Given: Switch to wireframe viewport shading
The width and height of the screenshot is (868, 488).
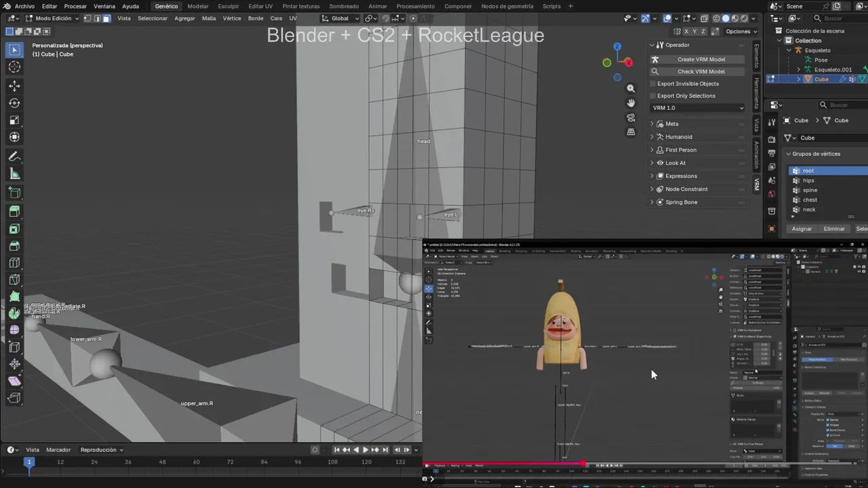Looking at the screenshot, I should pyautogui.click(x=717, y=18).
